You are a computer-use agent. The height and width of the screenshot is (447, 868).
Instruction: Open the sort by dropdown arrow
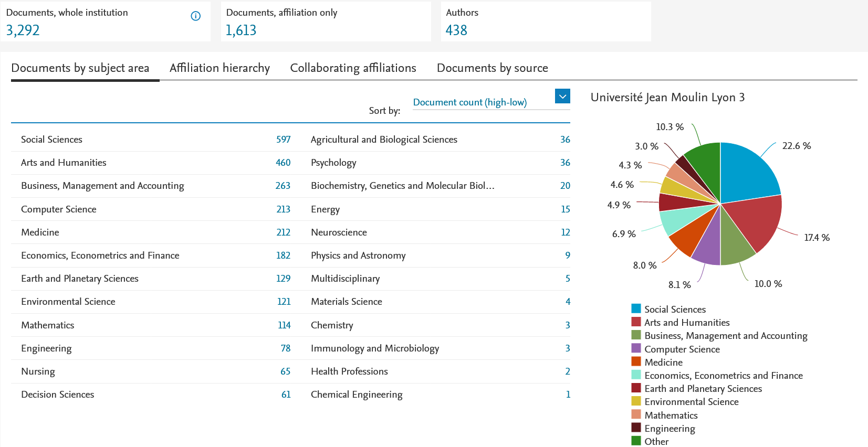(562, 96)
